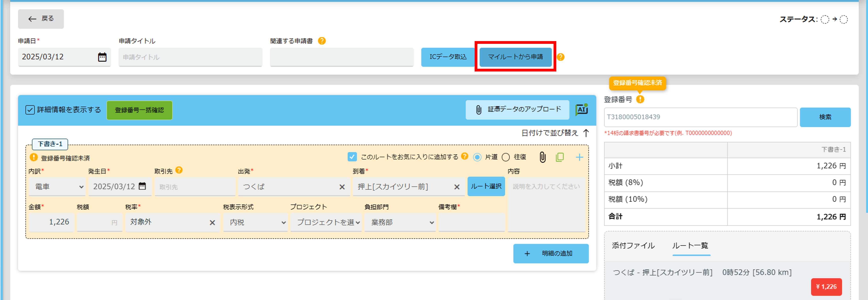Select the 往復 radio button
Viewport: 868px width, 300px height.
point(505,157)
